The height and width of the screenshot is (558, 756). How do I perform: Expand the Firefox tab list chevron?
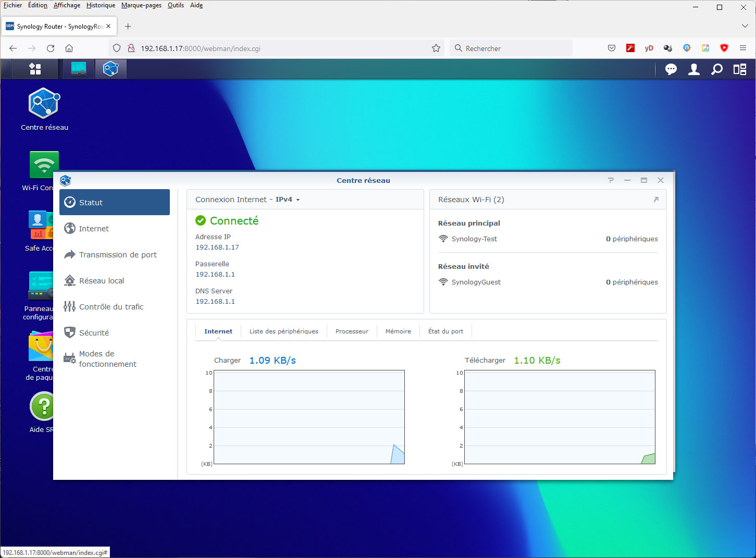coord(745,26)
